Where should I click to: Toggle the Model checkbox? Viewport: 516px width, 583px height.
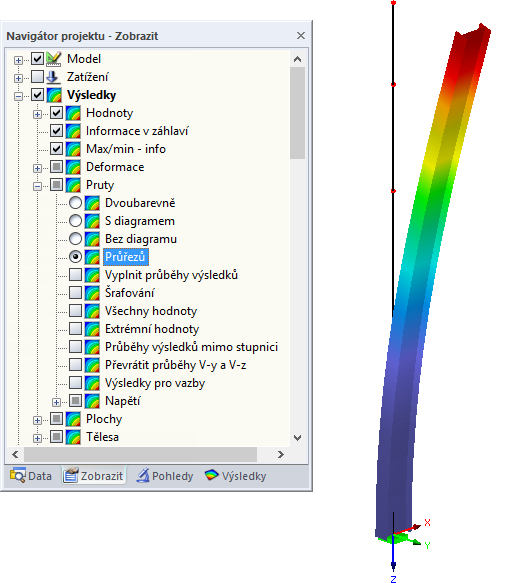(38, 59)
